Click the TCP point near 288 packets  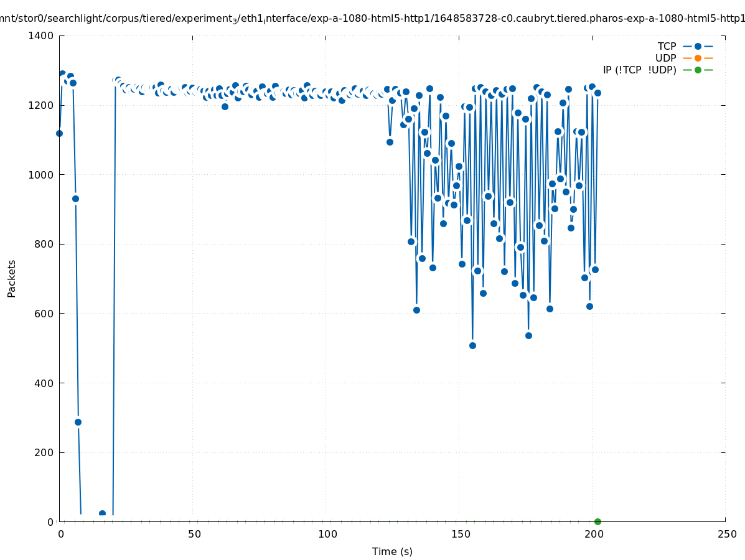[x=78, y=422]
